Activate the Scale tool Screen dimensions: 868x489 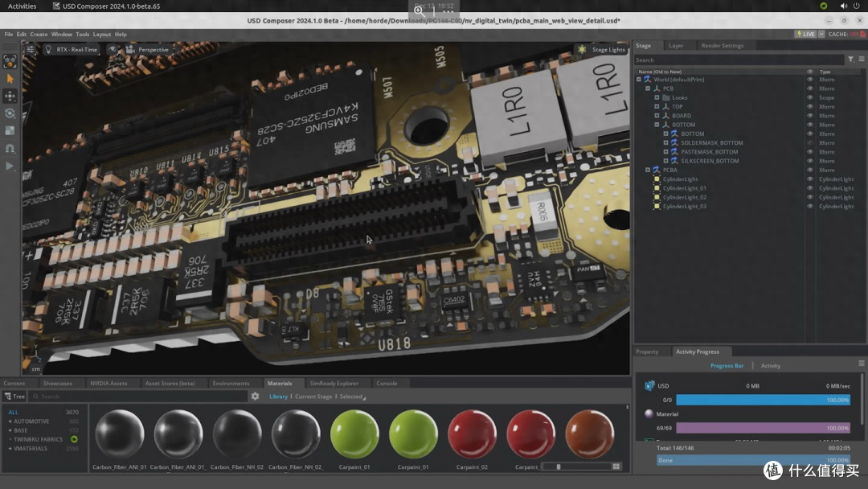click(x=10, y=131)
